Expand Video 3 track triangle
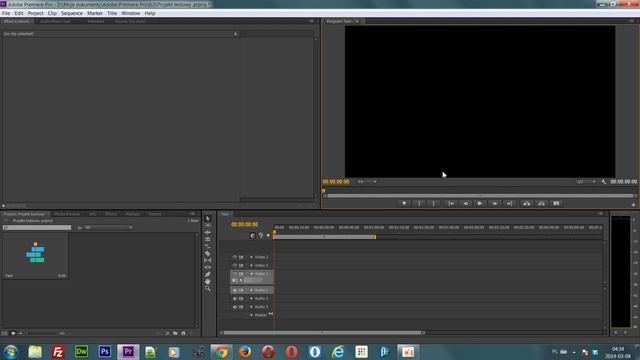 pyautogui.click(x=251, y=257)
